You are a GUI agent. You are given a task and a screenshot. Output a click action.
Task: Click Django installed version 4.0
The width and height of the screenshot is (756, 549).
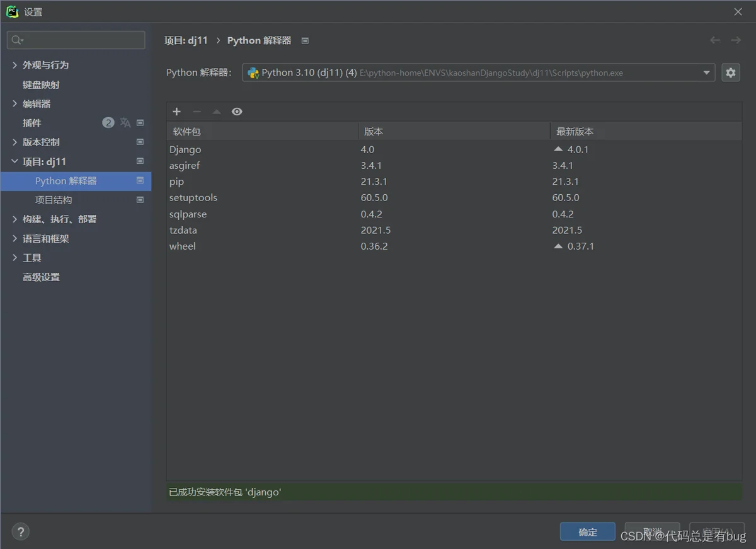pos(367,149)
